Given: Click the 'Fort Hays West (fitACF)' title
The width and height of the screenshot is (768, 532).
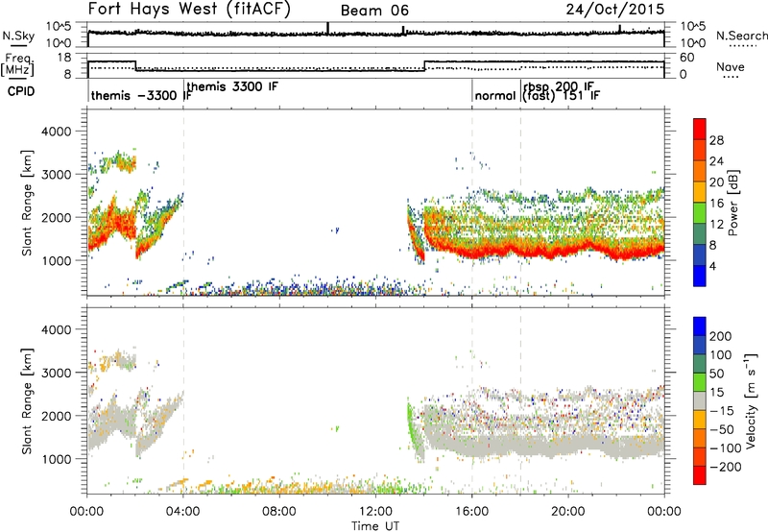Looking at the screenshot, I should click(x=189, y=10).
